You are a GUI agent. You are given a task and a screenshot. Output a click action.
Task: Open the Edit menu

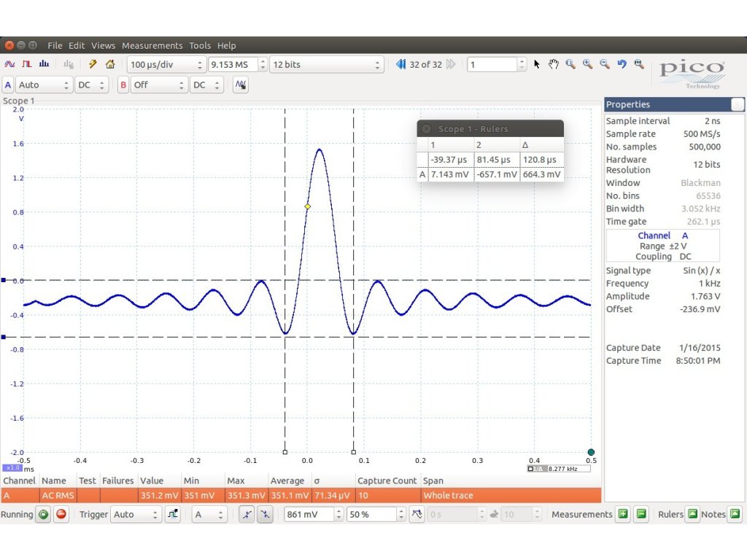[x=77, y=46]
